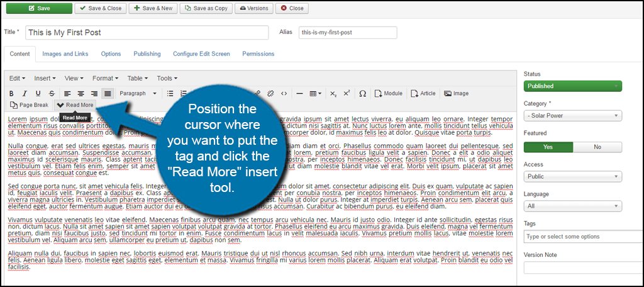Place cursor in paragraph starting "Nulla congue, erat"
The image size is (644, 287).
[260, 159]
